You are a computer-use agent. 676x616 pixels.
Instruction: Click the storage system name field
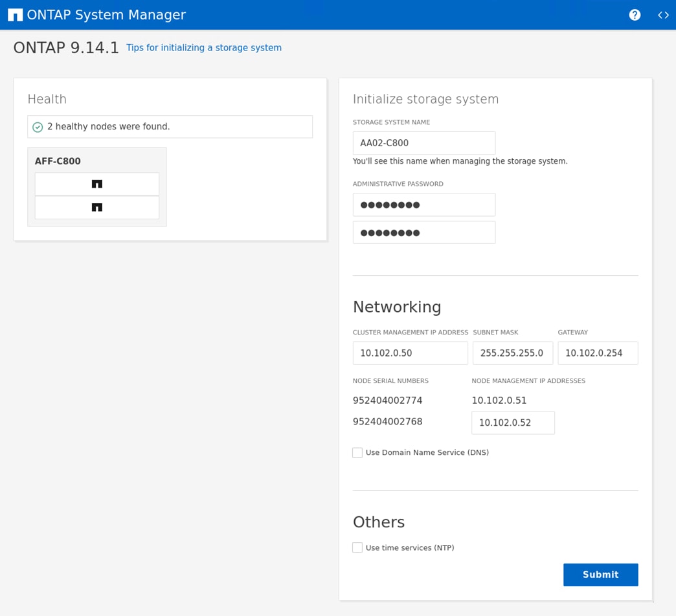click(x=423, y=143)
